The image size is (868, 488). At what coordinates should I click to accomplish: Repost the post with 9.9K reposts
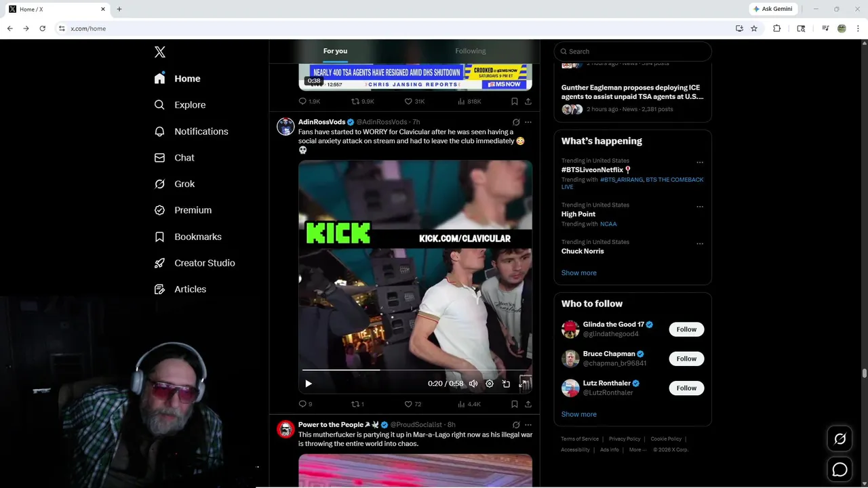tap(362, 102)
